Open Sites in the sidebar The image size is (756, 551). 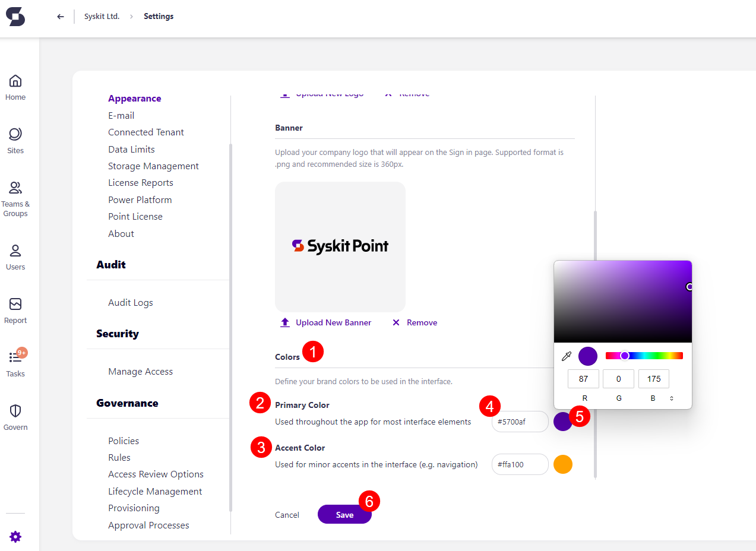pyautogui.click(x=15, y=141)
